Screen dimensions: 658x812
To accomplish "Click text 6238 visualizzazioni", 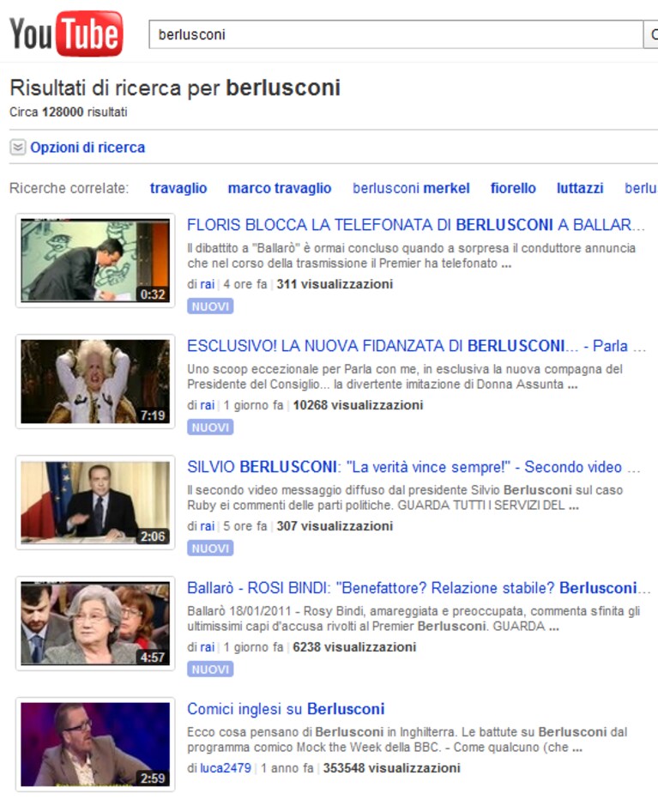I will (354, 647).
